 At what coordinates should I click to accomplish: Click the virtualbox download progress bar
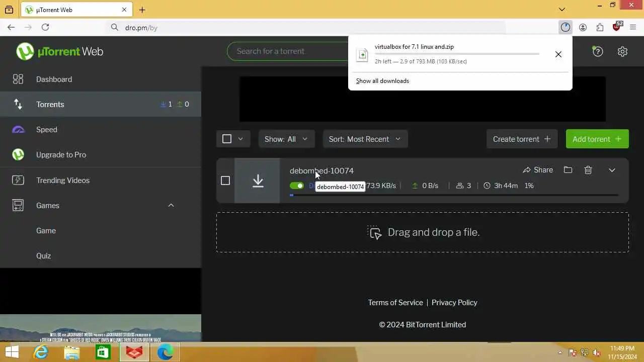coord(457,54)
